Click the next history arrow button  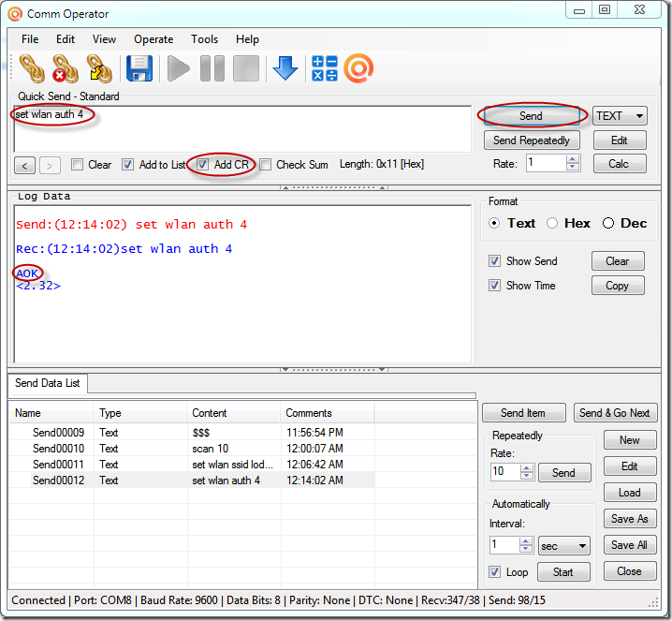coord(50,166)
